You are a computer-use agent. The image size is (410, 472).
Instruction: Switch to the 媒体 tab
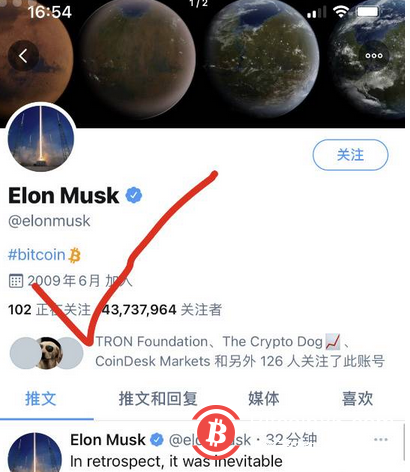(x=264, y=399)
